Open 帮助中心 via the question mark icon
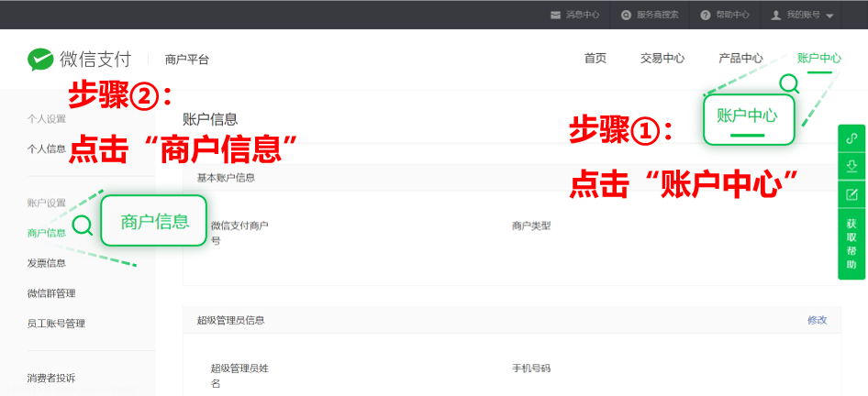868x396 pixels. pyautogui.click(x=706, y=15)
